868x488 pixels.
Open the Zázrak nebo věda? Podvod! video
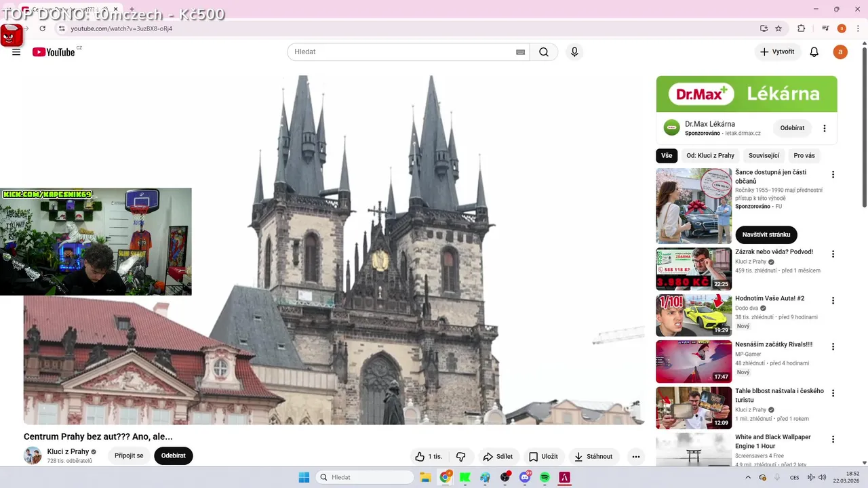774,252
